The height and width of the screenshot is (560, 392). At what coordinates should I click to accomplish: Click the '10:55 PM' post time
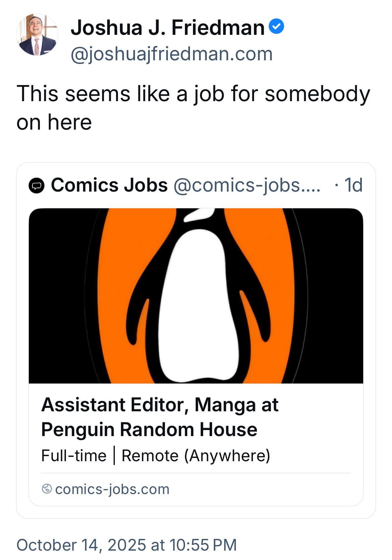point(203,545)
